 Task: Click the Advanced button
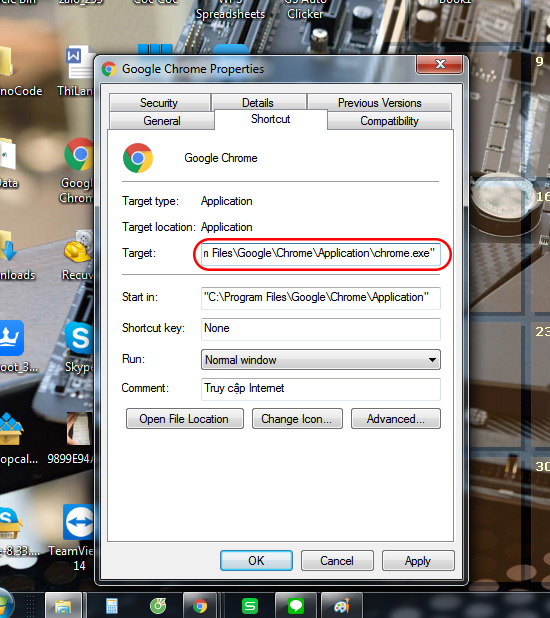point(395,419)
